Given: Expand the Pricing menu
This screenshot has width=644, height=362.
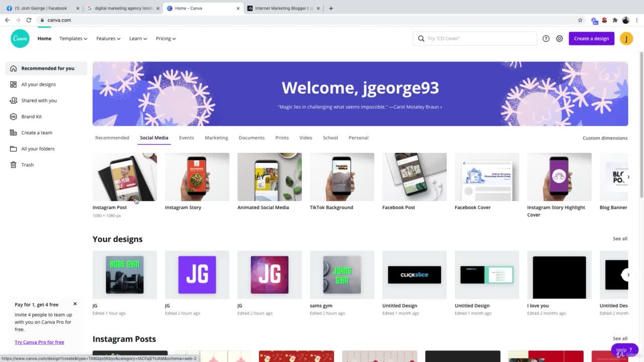Looking at the screenshot, I should [166, 38].
